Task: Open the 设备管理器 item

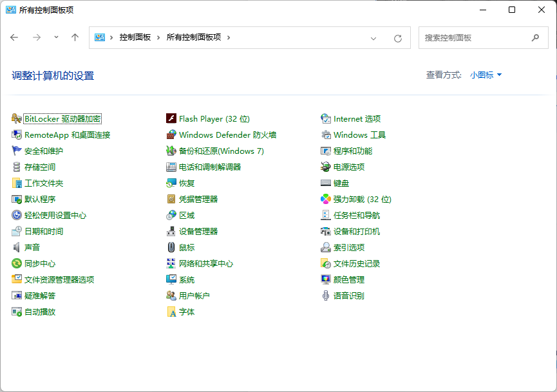Action: point(200,231)
